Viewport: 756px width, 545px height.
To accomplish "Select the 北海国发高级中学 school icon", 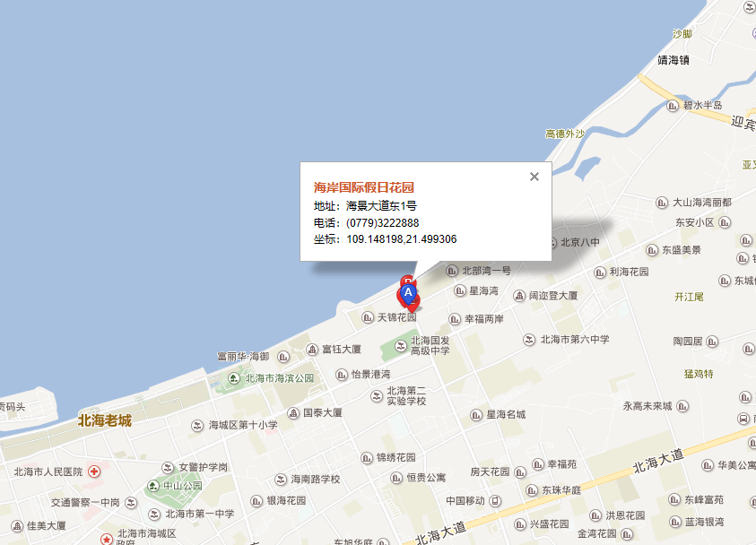I will [401, 345].
